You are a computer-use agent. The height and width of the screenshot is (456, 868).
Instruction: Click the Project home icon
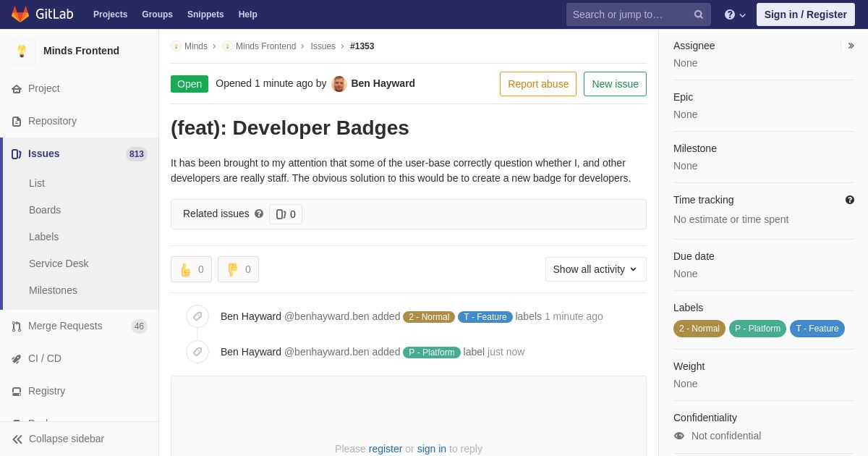tap(17, 89)
